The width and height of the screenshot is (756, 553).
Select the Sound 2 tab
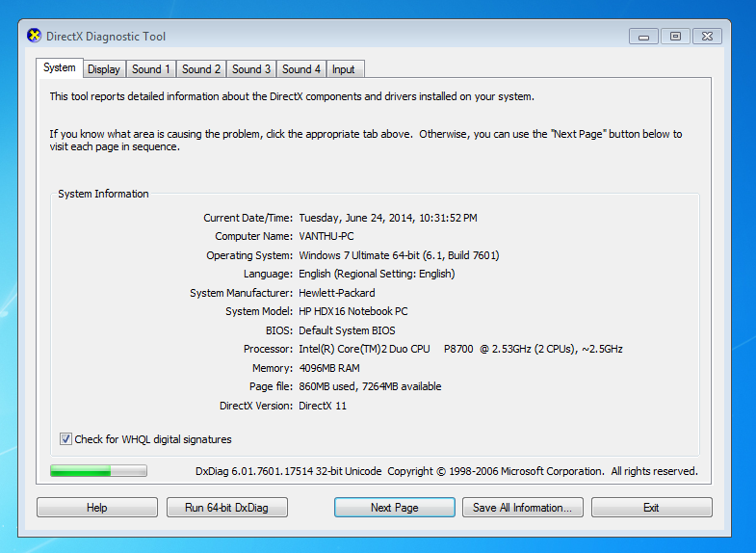tap(201, 69)
